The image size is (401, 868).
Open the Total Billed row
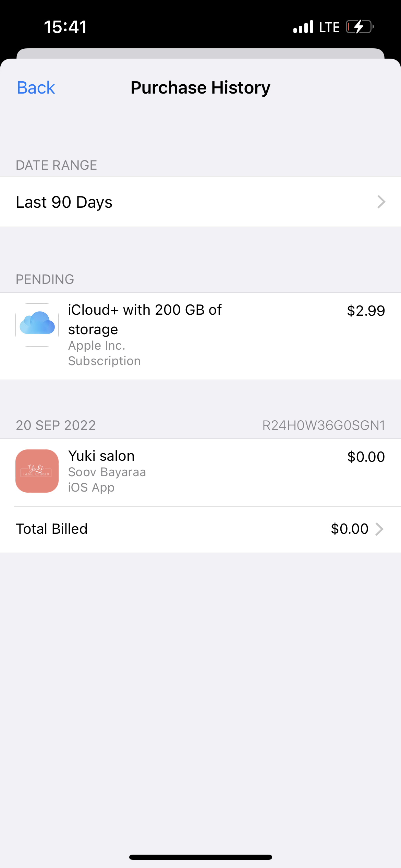tap(200, 529)
